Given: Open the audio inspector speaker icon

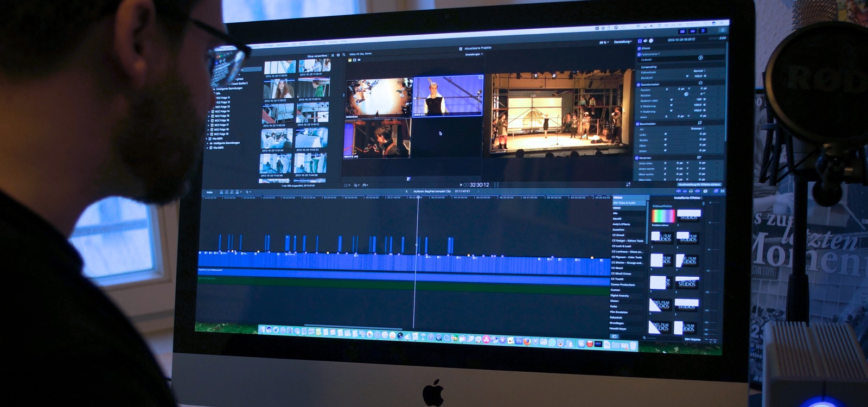Looking at the screenshot, I should [x=645, y=41].
